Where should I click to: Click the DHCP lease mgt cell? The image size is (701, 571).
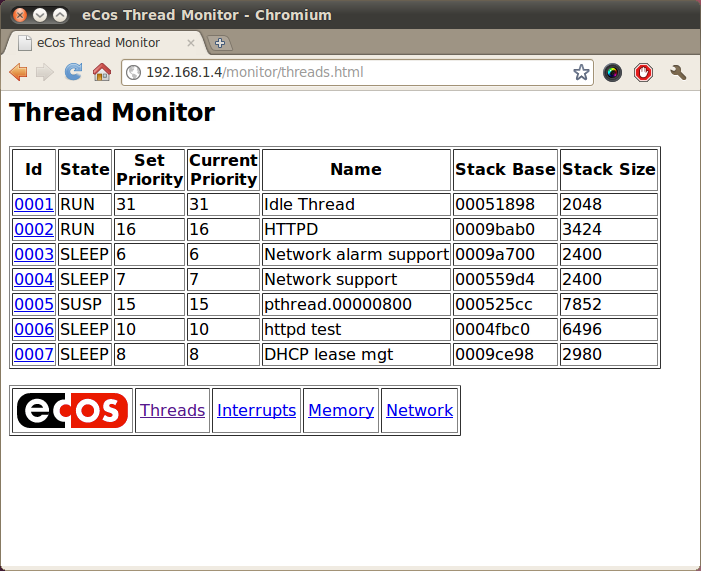tap(356, 355)
